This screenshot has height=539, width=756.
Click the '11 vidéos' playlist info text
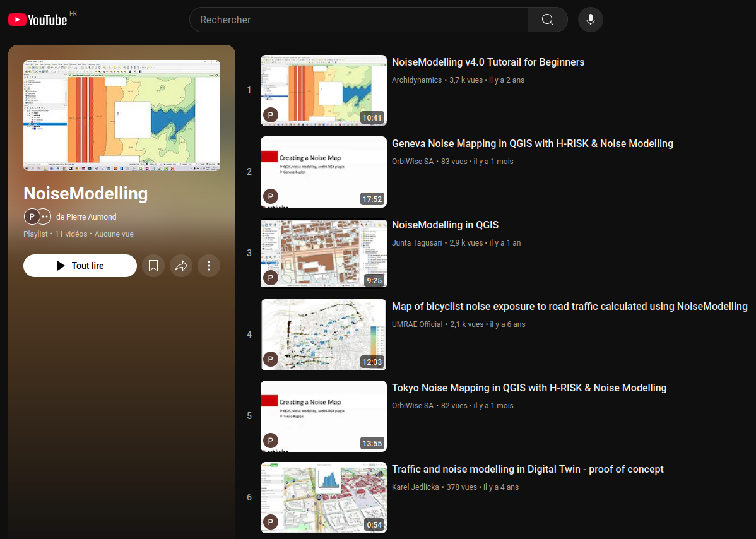[x=71, y=234]
